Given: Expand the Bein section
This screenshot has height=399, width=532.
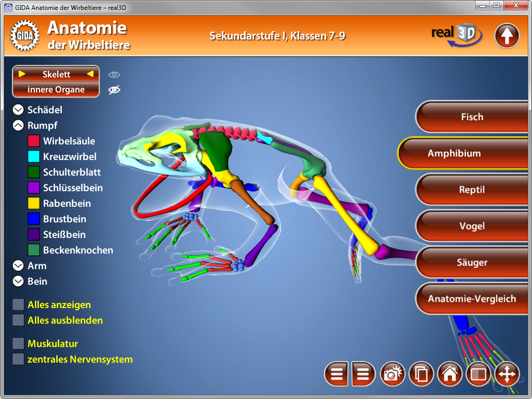Looking at the screenshot, I should click(18, 282).
